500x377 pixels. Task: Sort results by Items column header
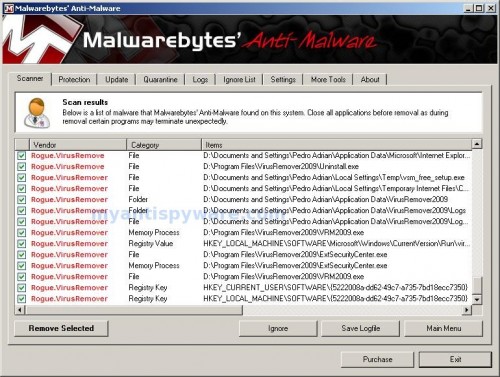(337, 145)
